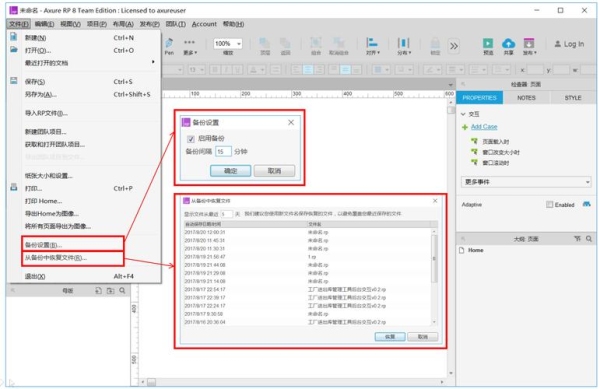Switch to the STYLE tab
600x389 pixels.
573,98
